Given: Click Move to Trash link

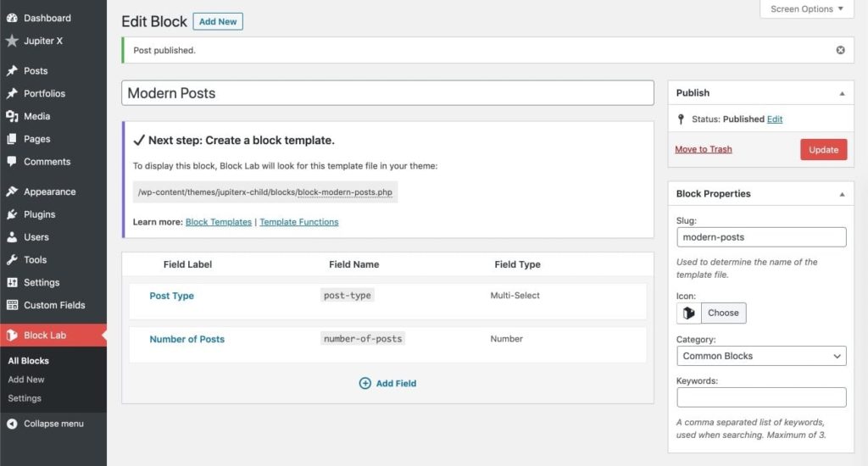Looking at the screenshot, I should tap(703, 149).
